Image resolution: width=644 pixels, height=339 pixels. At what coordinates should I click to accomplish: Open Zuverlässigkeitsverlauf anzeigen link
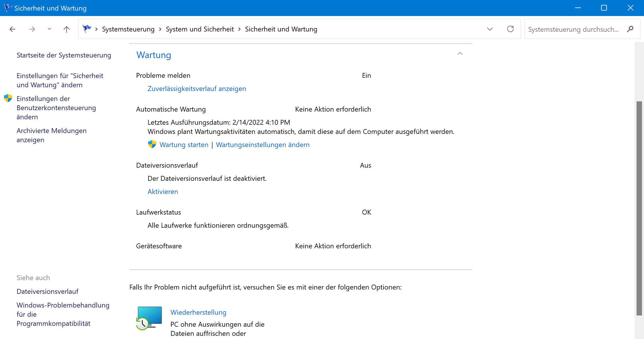[197, 89]
